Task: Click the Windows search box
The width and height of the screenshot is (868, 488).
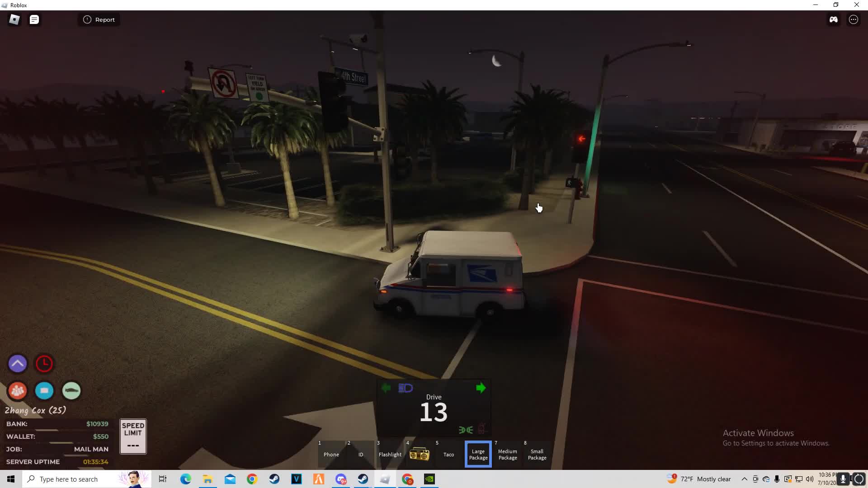Action: point(75,479)
